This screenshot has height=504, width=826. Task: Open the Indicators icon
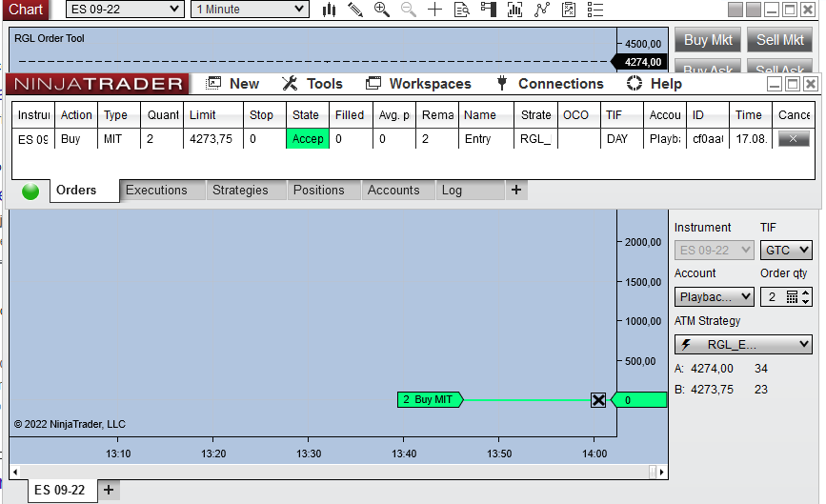pyautogui.click(x=541, y=10)
